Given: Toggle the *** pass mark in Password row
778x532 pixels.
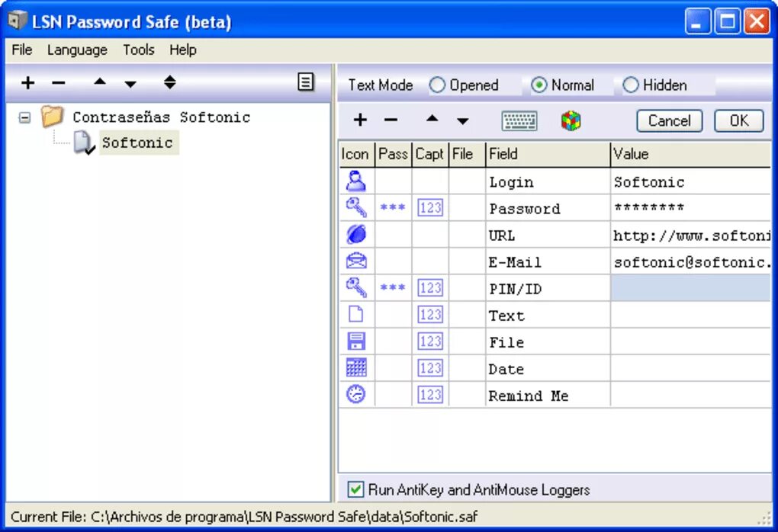Looking at the screenshot, I should coord(393,207).
